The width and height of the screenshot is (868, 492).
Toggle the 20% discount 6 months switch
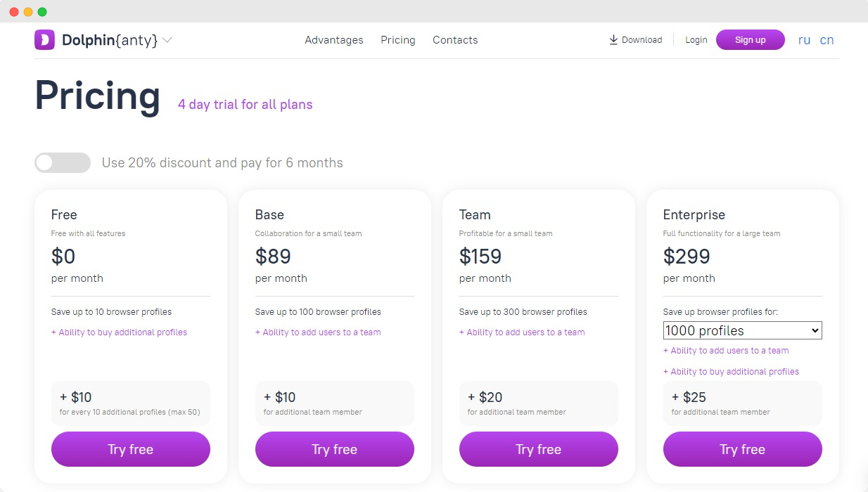coord(63,162)
